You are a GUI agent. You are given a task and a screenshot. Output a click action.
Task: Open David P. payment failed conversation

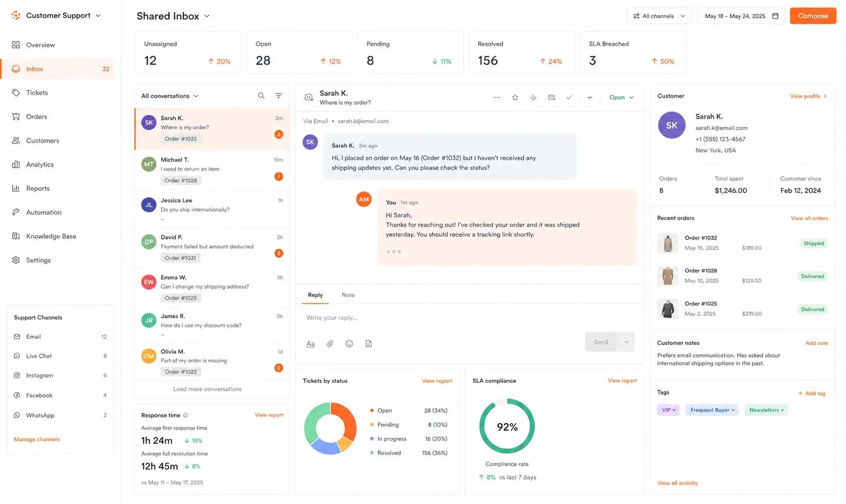coord(212,248)
